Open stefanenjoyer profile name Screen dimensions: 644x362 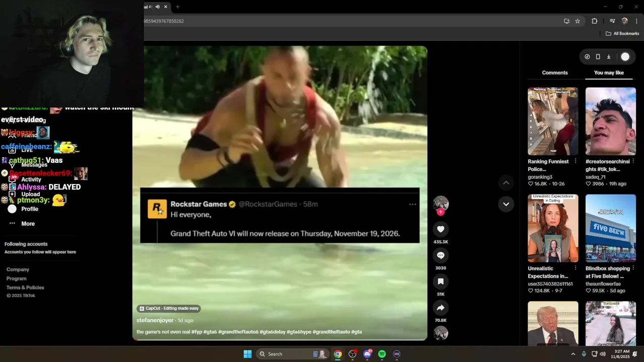155,320
